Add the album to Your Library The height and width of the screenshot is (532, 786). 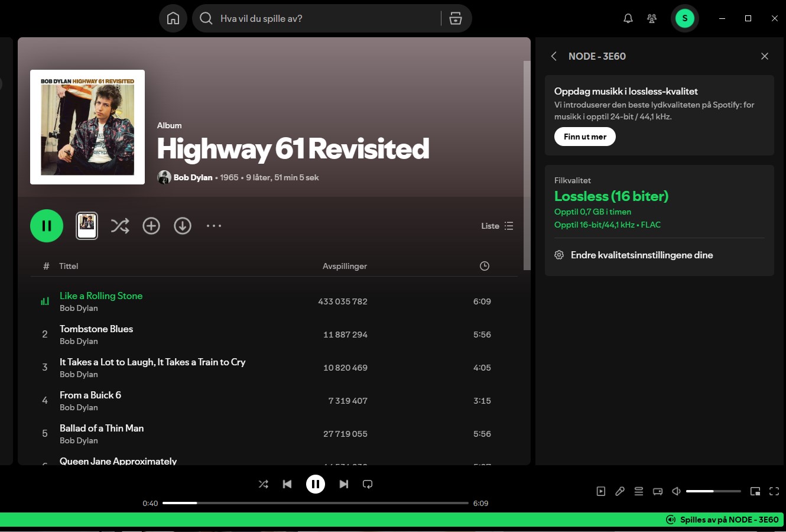151,226
